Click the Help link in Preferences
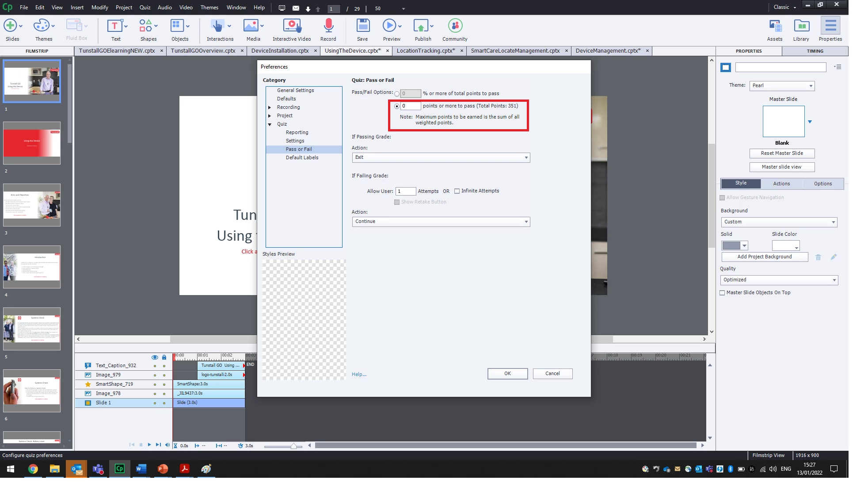868x499 pixels. pos(359,375)
